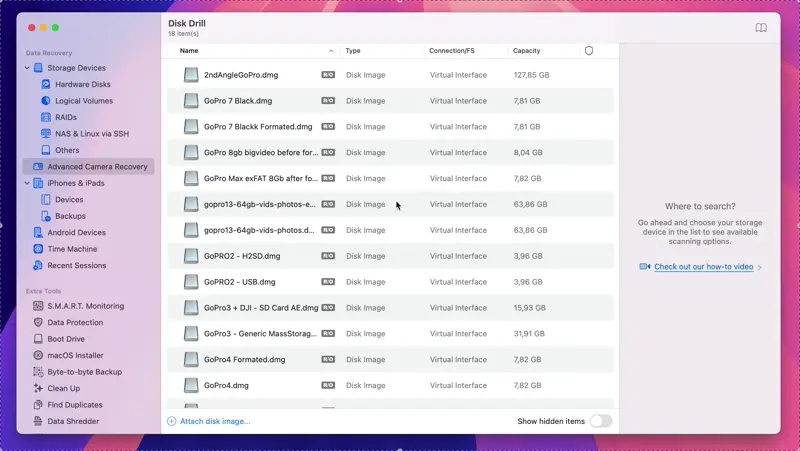Open the Boot Drive icon
The width and height of the screenshot is (800, 451).
pyautogui.click(x=38, y=339)
